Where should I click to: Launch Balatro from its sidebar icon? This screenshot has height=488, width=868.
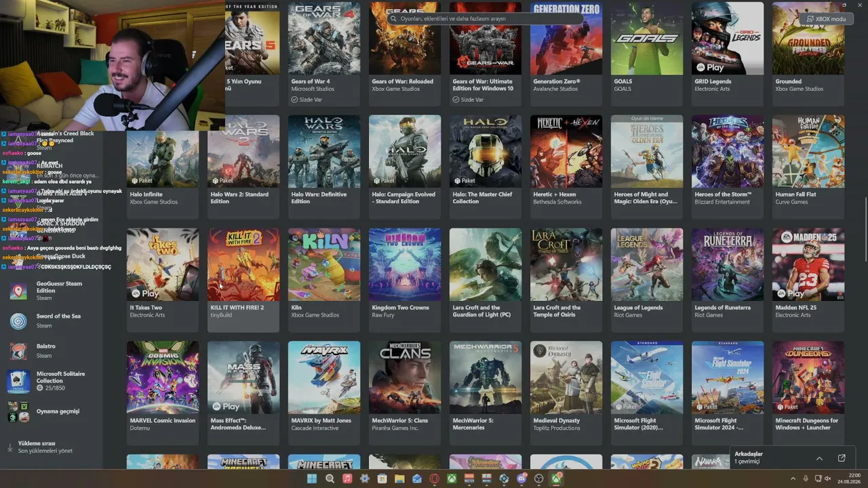point(18,350)
